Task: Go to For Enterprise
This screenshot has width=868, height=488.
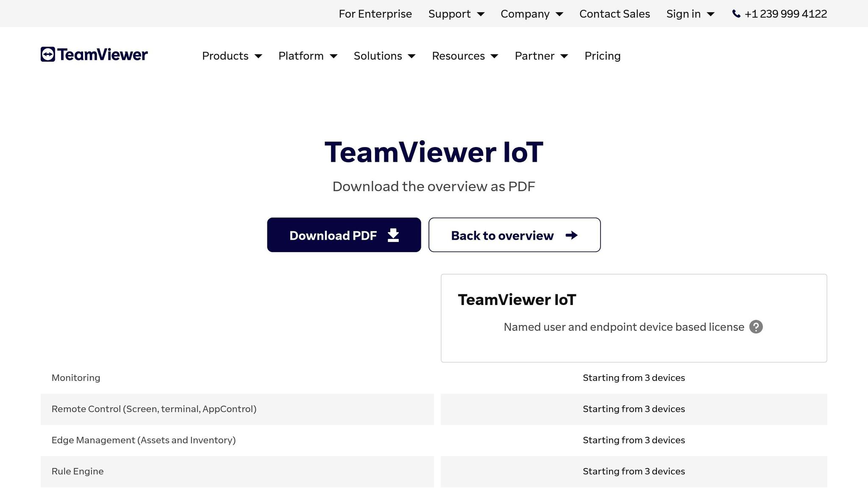Action: (x=375, y=14)
